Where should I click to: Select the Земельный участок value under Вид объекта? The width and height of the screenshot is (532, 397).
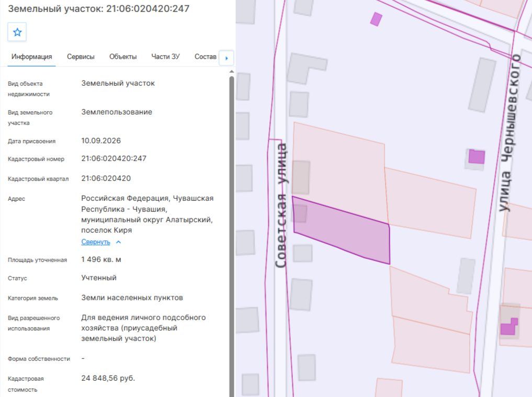[x=118, y=84]
